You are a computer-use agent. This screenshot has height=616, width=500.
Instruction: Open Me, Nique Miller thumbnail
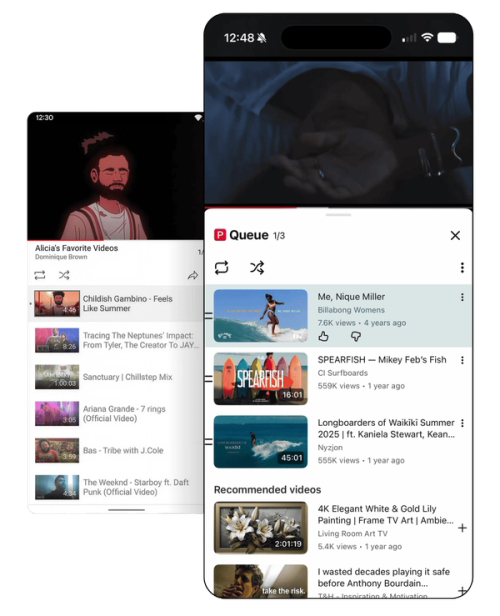click(260, 315)
